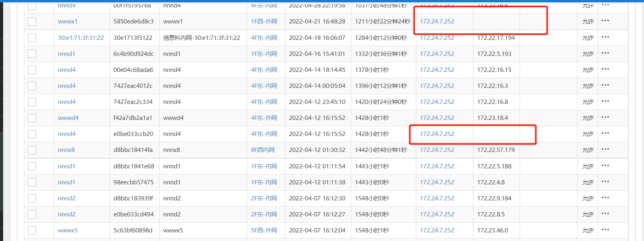Select timestamp 2022-04-21 16:48:28

click(x=317, y=21)
